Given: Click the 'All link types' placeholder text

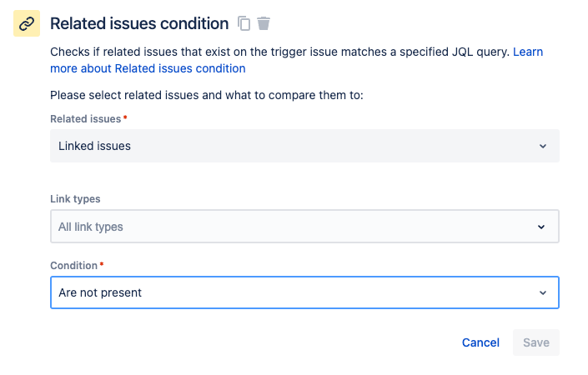Looking at the screenshot, I should pyautogui.click(x=91, y=227).
